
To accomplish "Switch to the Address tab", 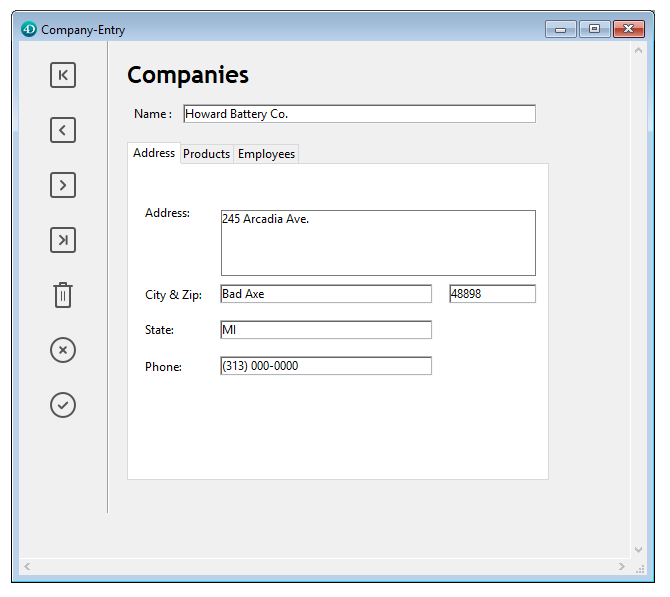I will pyautogui.click(x=154, y=153).
